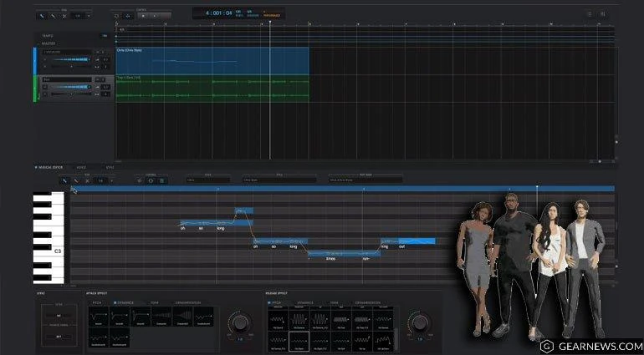Screen dimensions: 644x355
Task: Adjust the green audio track pan slider
Action: pyautogui.click(x=69, y=94)
